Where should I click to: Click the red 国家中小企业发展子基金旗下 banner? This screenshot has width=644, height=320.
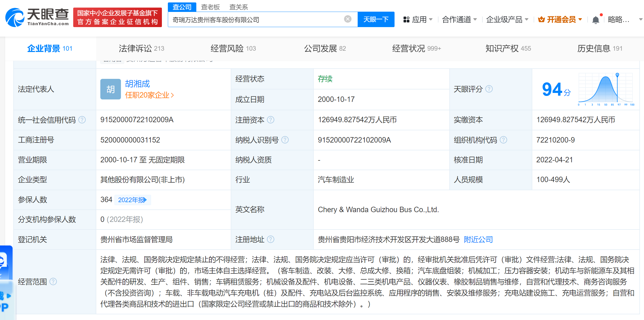click(x=117, y=17)
